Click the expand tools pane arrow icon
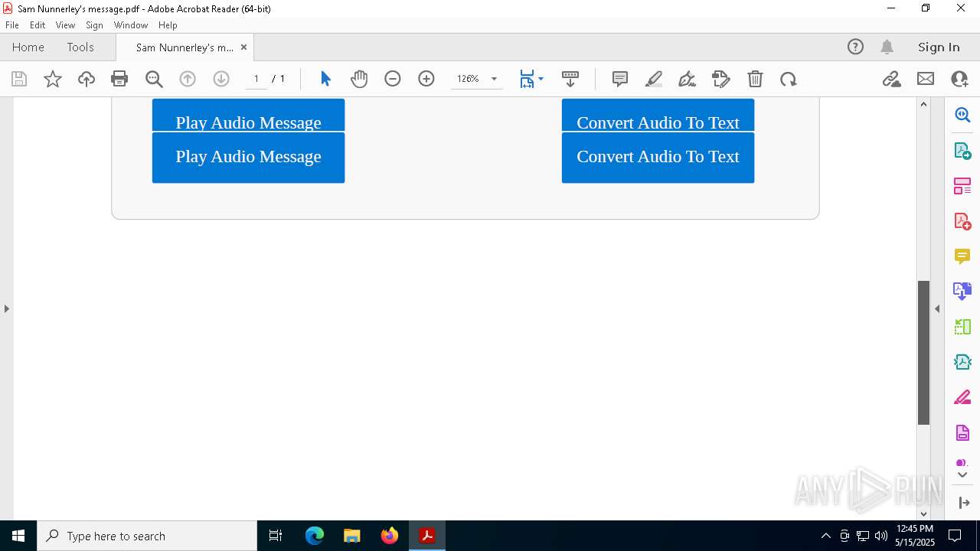 click(x=964, y=503)
